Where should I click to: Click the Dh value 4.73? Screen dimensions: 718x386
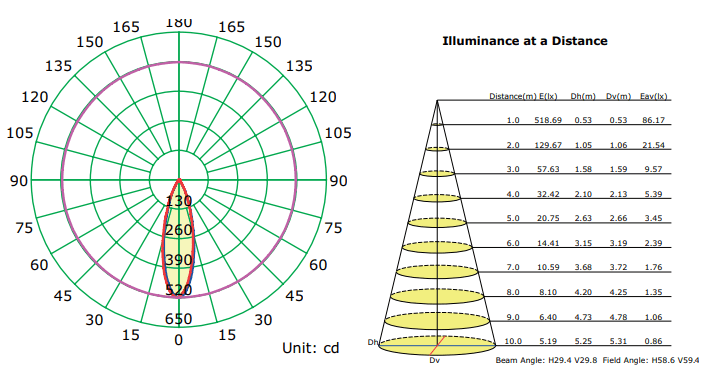click(583, 317)
